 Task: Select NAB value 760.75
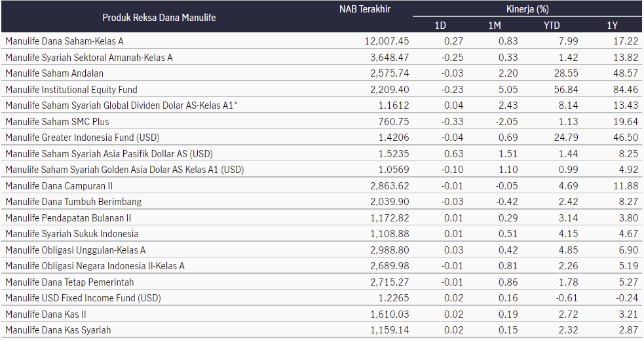tap(394, 122)
